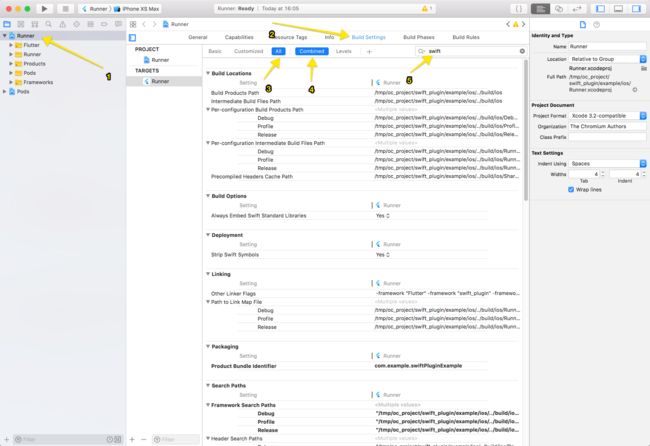Select the Version editor button
This screenshot has width=650, height=446.
(577, 9)
